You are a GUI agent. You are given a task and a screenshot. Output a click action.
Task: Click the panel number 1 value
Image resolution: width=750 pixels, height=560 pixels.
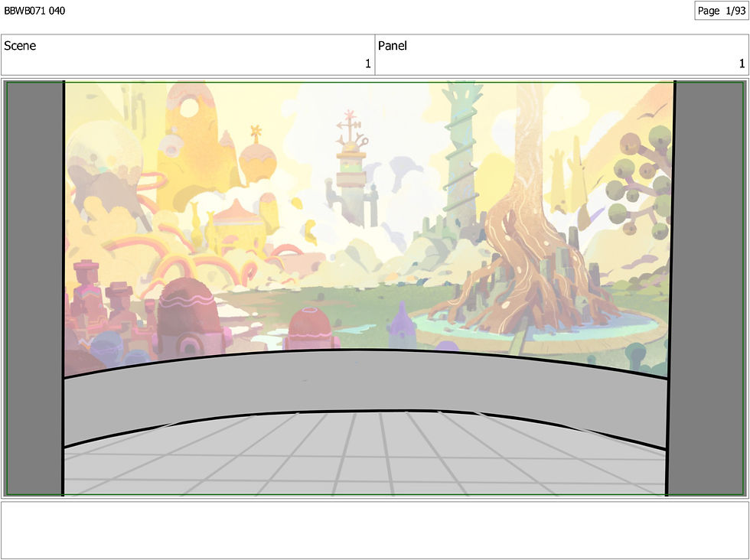point(742,63)
